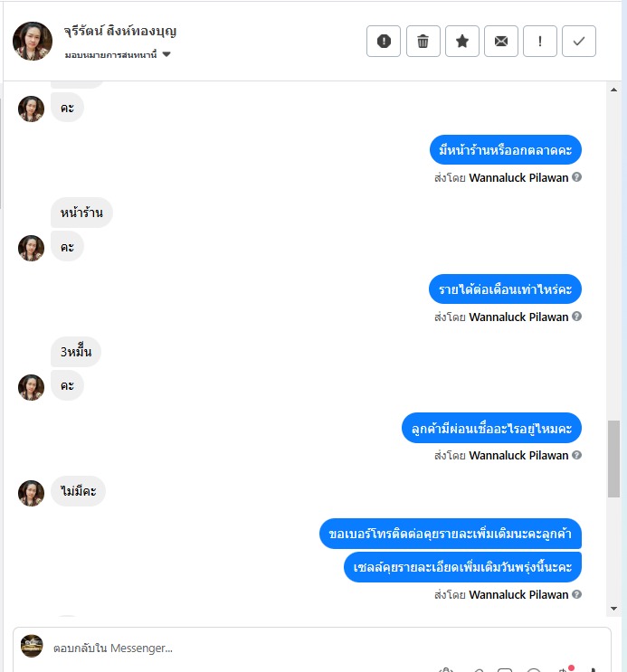
Task: Click scrollbar down arrow in chat
Action: (613, 609)
